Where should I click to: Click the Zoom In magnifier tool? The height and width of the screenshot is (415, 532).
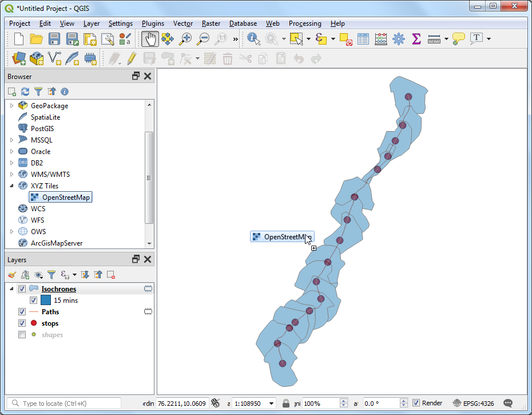pos(185,39)
